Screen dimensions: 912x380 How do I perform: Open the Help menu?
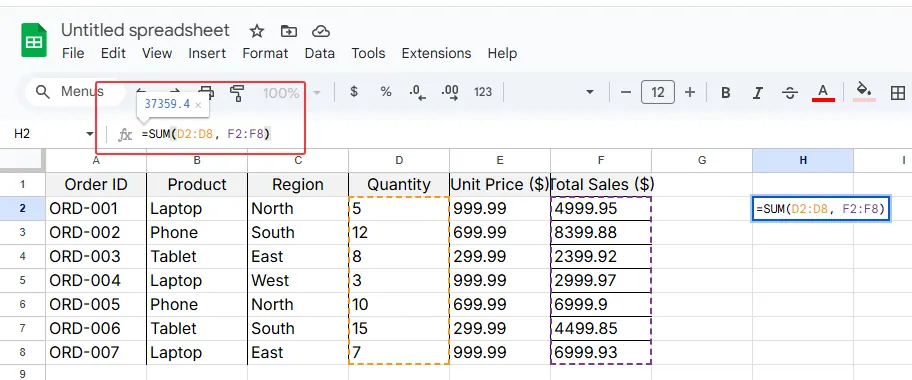(x=502, y=54)
